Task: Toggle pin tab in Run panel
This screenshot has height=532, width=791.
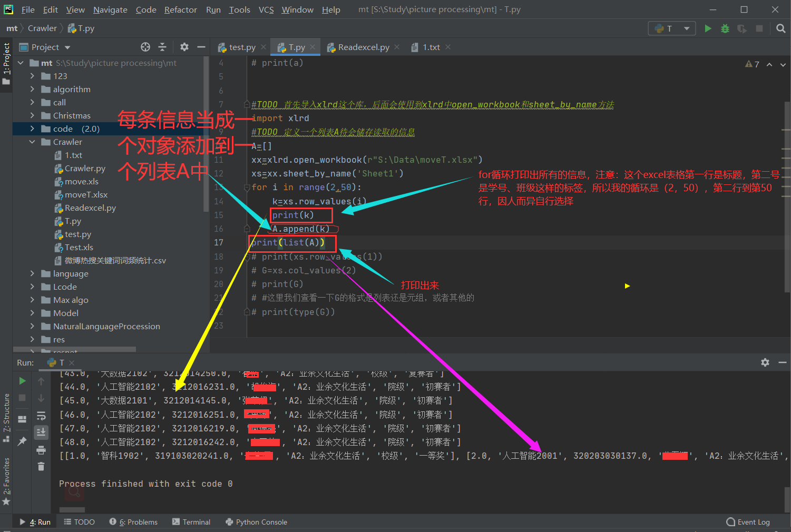Action: 22,441
